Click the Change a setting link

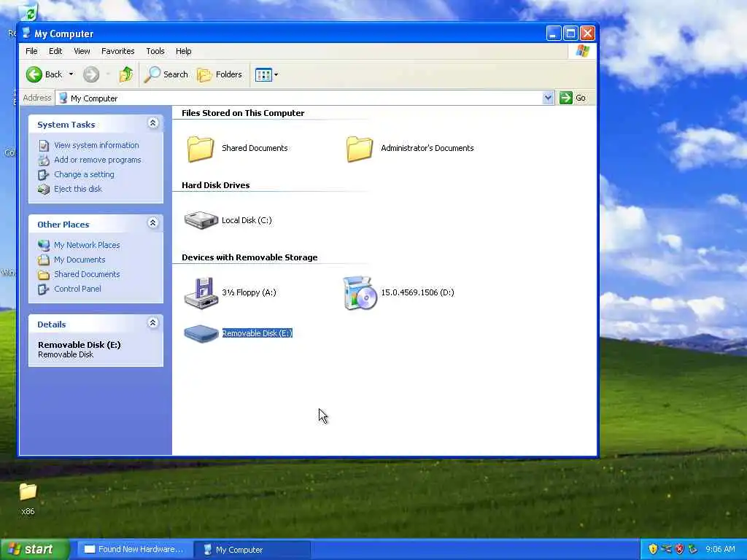click(84, 175)
